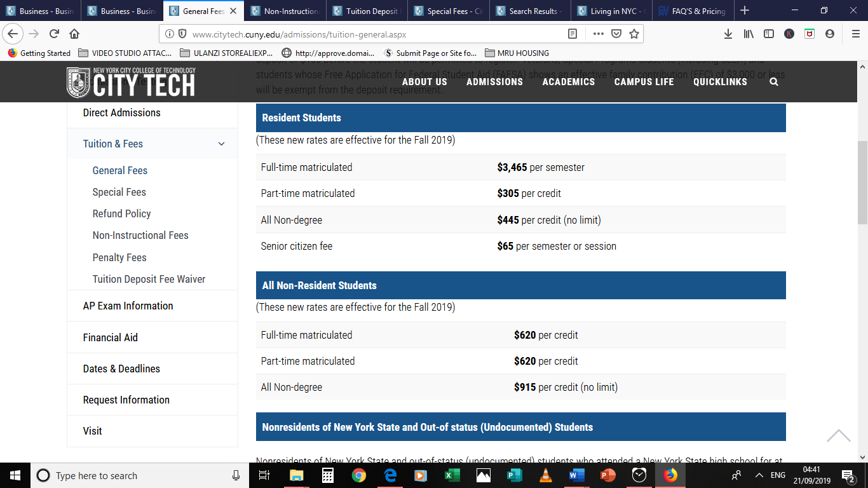Click the Resident Students section header
The image size is (868, 488).
520,118
